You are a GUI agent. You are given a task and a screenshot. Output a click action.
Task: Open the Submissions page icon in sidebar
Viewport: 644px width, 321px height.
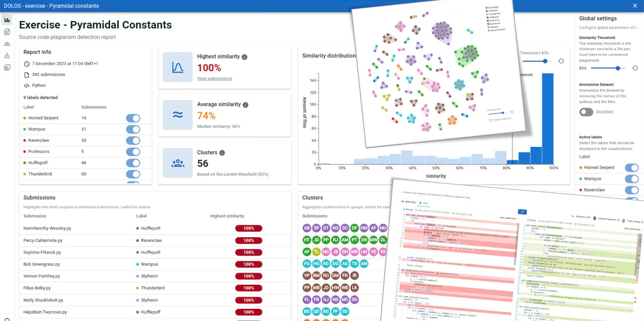click(x=7, y=32)
